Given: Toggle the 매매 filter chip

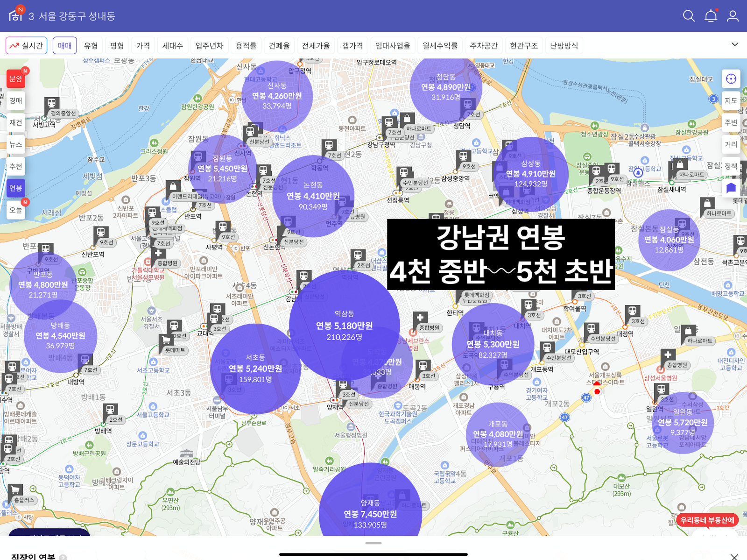Looking at the screenshot, I should point(65,45).
